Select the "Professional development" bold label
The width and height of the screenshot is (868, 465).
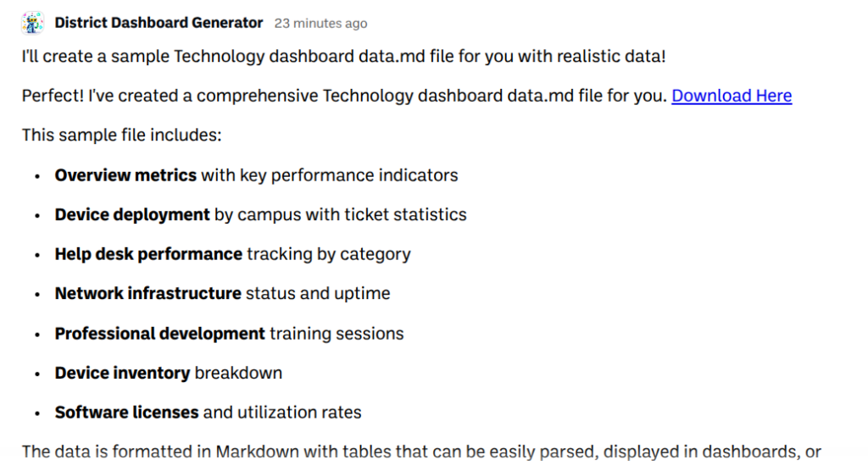160,334
